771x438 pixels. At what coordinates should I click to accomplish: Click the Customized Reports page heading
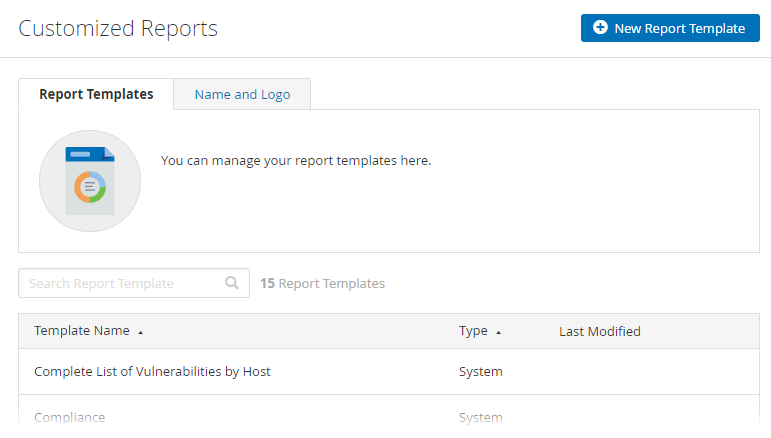[118, 28]
